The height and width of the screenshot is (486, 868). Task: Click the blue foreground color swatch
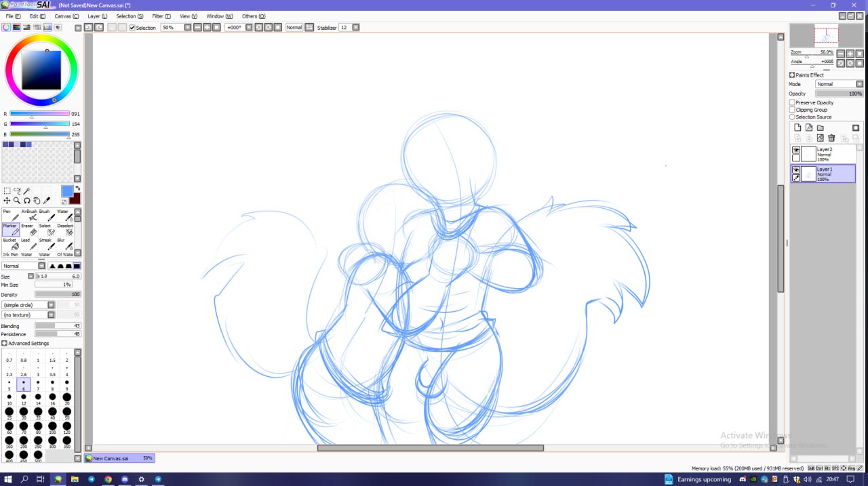coord(67,191)
